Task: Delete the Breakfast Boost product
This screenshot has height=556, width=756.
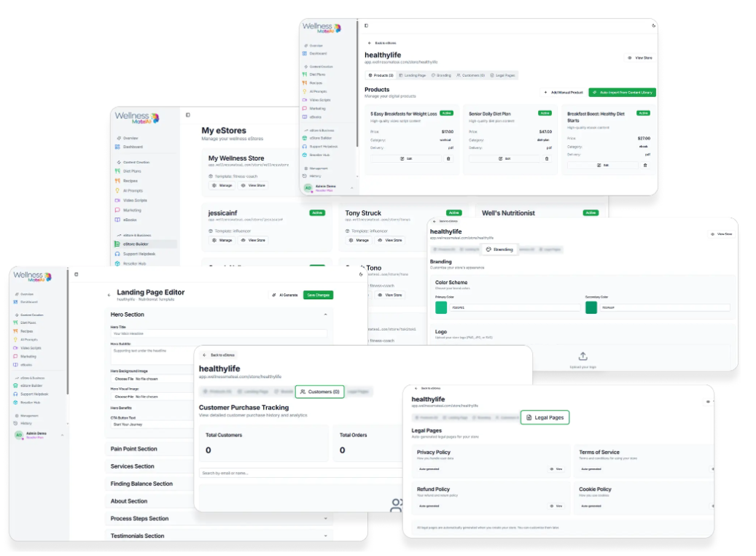Action: (x=645, y=165)
